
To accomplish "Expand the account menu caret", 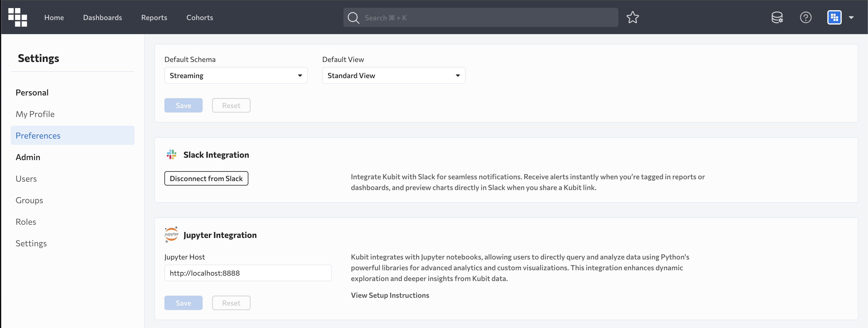I will tap(851, 18).
